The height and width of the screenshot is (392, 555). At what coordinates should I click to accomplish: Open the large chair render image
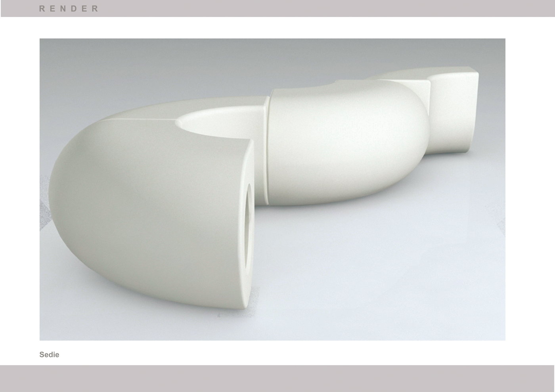click(x=272, y=189)
